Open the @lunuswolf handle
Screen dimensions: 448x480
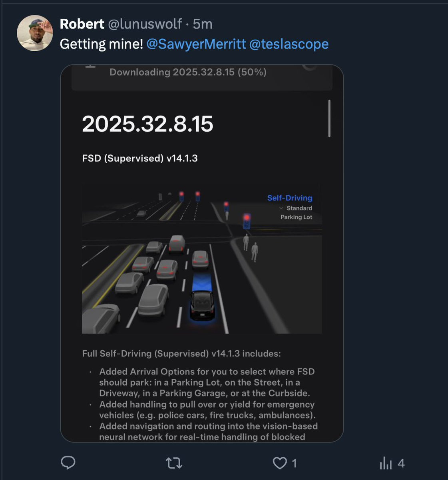tap(145, 24)
